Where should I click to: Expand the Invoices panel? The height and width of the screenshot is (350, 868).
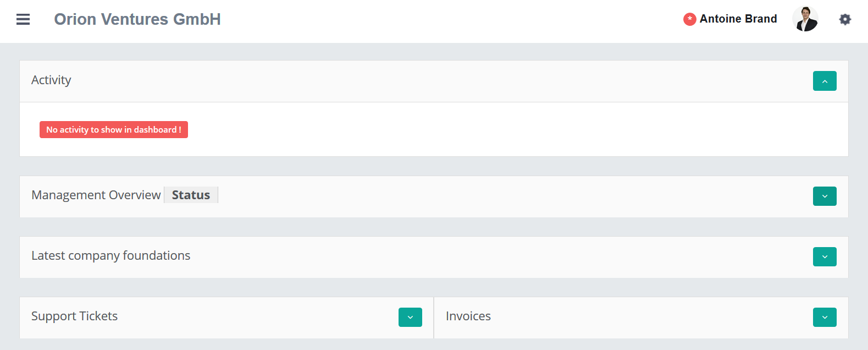(x=825, y=318)
